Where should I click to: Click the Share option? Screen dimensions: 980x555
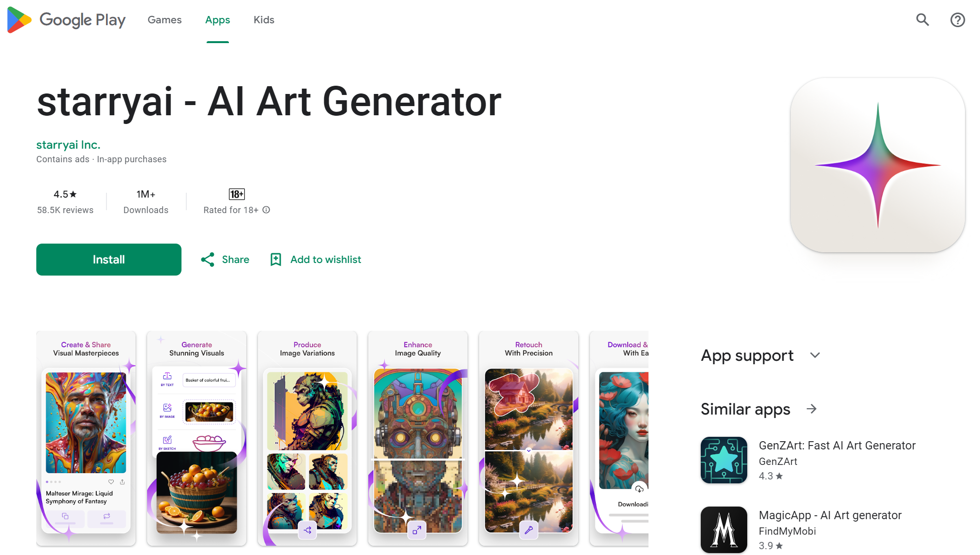point(226,259)
